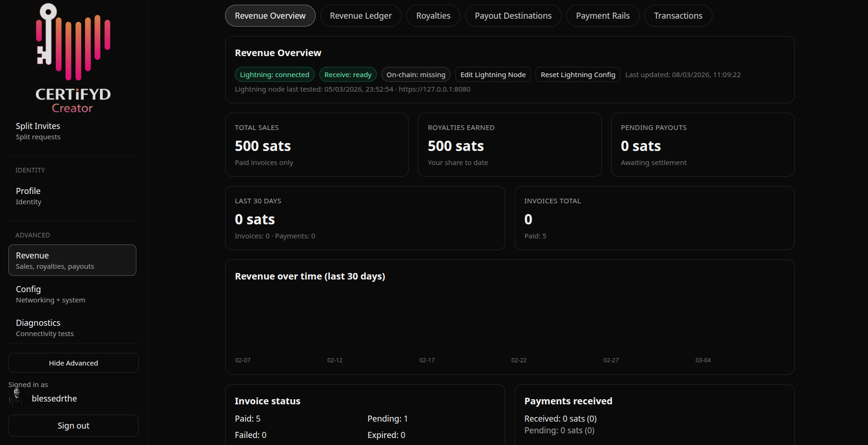Click the On-chain: missing status badge
The width and height of the screenshot is (868, 445).
click(x=415, y=74)
